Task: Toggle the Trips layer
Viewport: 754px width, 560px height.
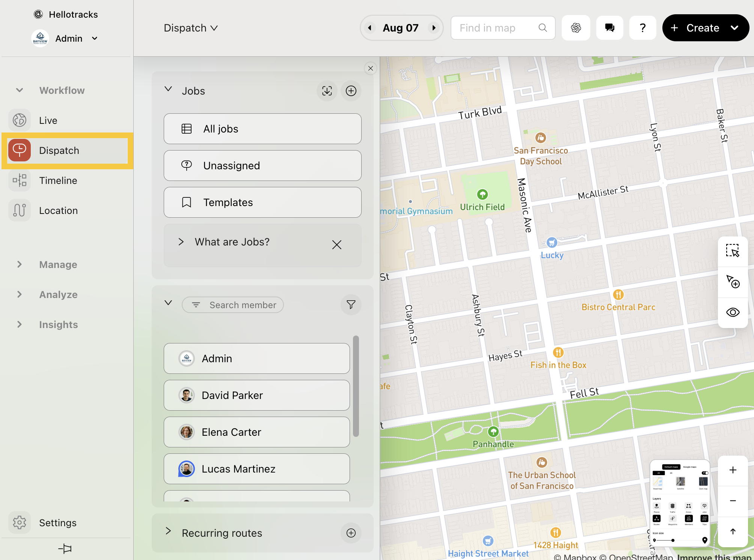Action: pos(704,518)
